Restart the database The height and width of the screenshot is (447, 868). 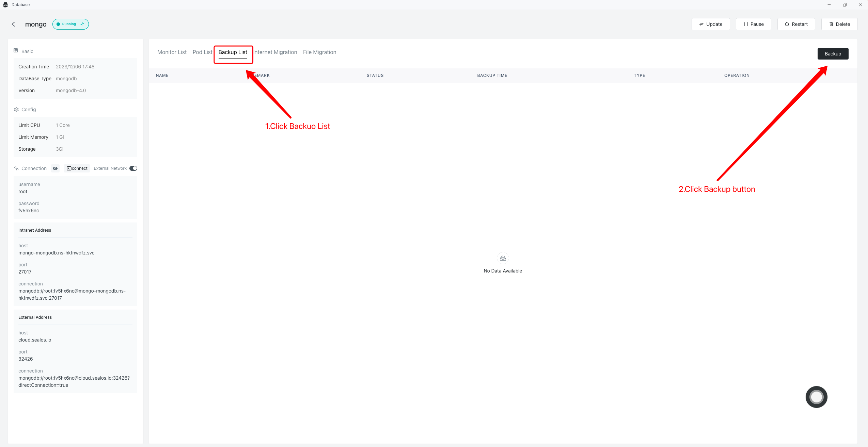796,24
